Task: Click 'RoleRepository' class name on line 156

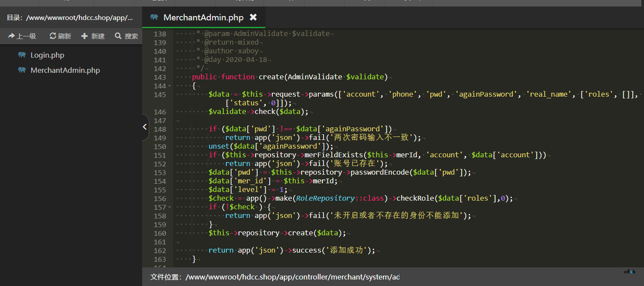Action: 325,198
